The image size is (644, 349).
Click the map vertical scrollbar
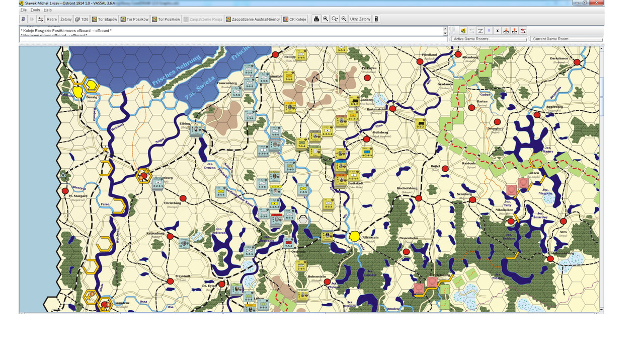602,179
